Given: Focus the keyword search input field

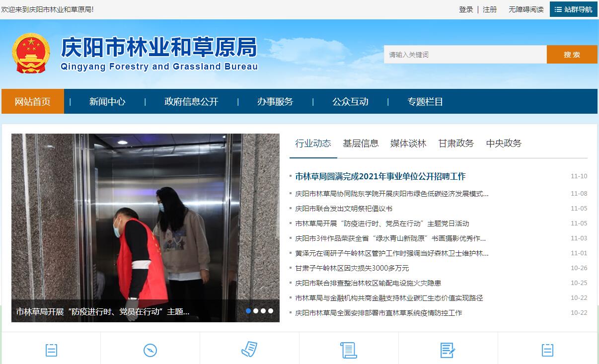Looking at the screenshot, I should [465, 55].
